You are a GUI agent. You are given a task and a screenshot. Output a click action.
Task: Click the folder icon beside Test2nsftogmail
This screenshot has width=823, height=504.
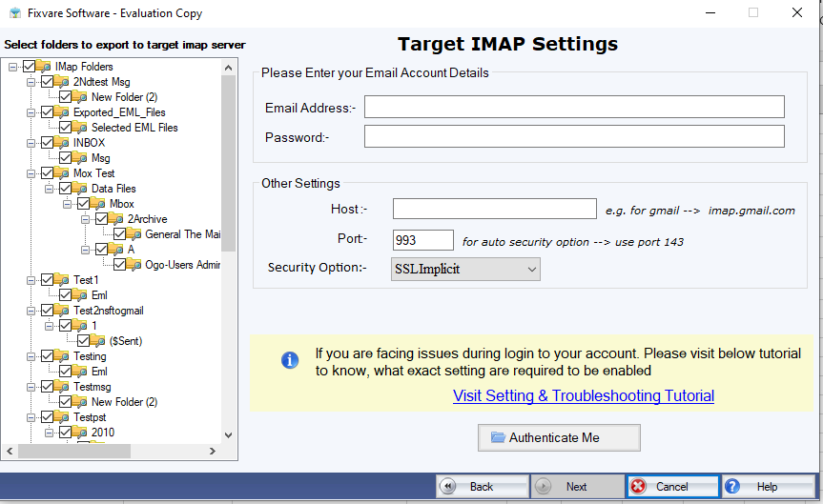[62, 311]
